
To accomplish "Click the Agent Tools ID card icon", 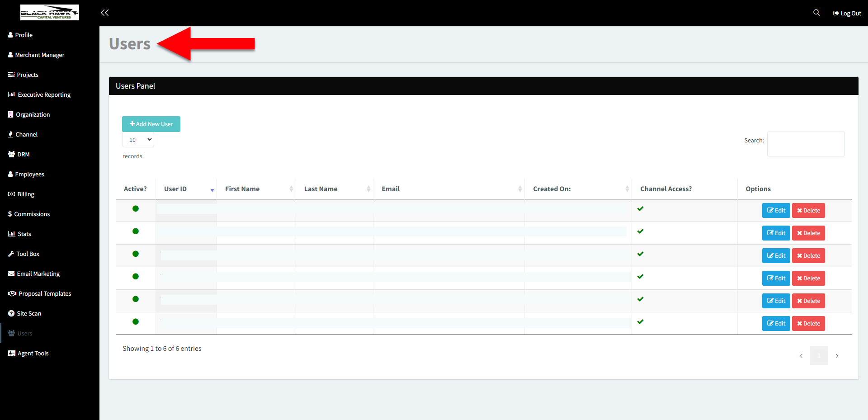I will tap(12, 353).
